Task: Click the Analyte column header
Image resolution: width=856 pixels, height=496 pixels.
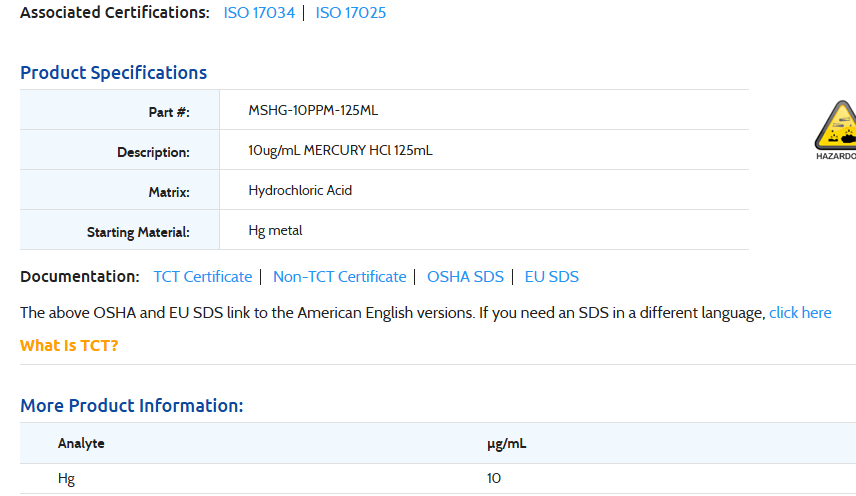Action: pyautogui.click(x=81, y=443)
